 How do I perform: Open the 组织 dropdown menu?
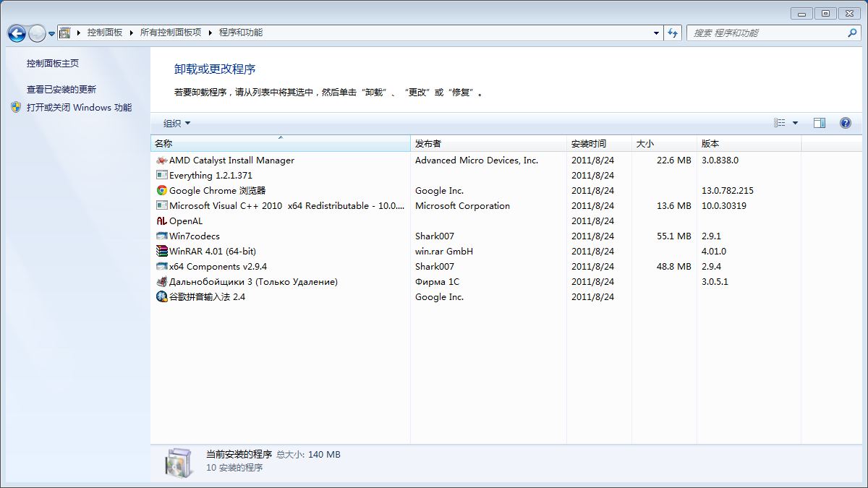176,123
